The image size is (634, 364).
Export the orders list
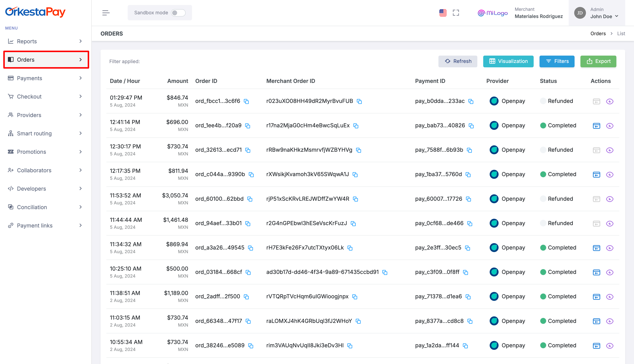tap(598, 61)
